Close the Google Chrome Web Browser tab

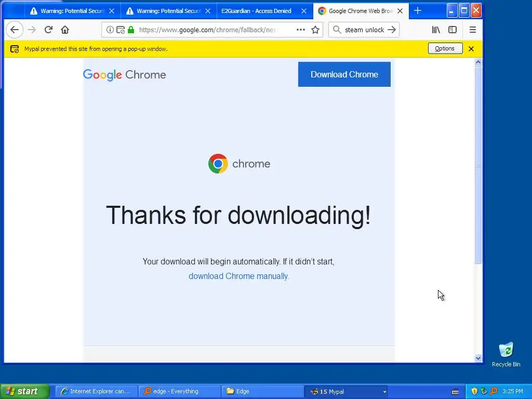(x=400, y=11)
